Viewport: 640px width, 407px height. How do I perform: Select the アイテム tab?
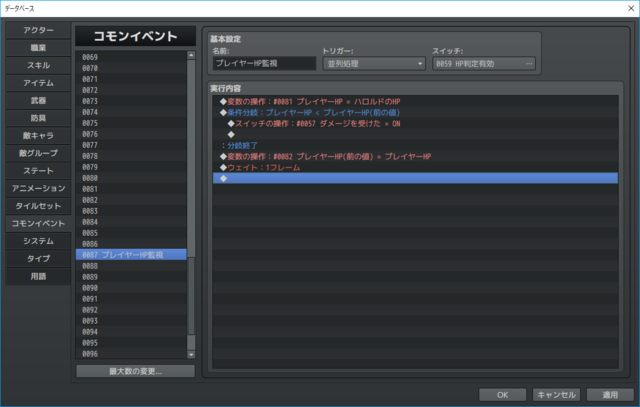tap(38, 83)
